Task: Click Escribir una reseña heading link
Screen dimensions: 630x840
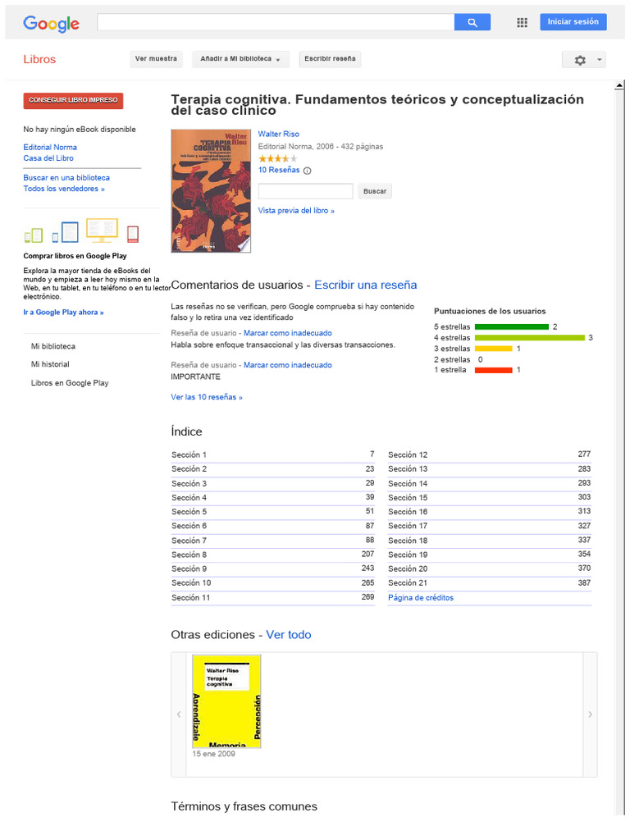Action: tap(365, 285)
